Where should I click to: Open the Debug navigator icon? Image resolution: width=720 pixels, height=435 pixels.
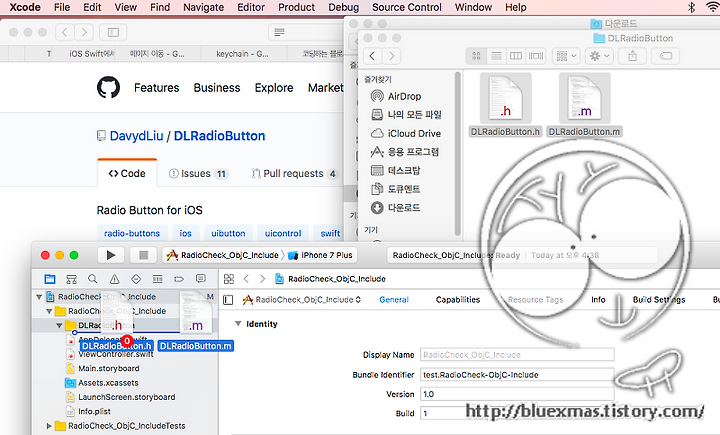(x=158, y=279)
